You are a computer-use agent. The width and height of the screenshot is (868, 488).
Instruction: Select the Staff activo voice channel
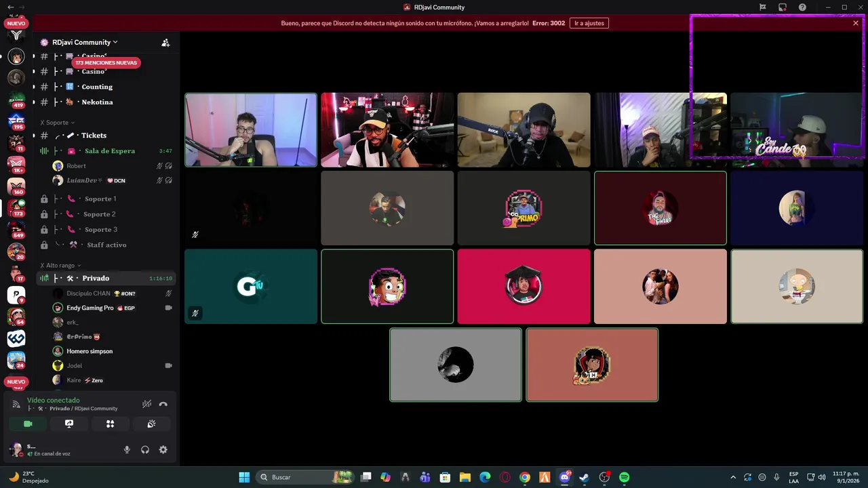(x=106, y=245)
